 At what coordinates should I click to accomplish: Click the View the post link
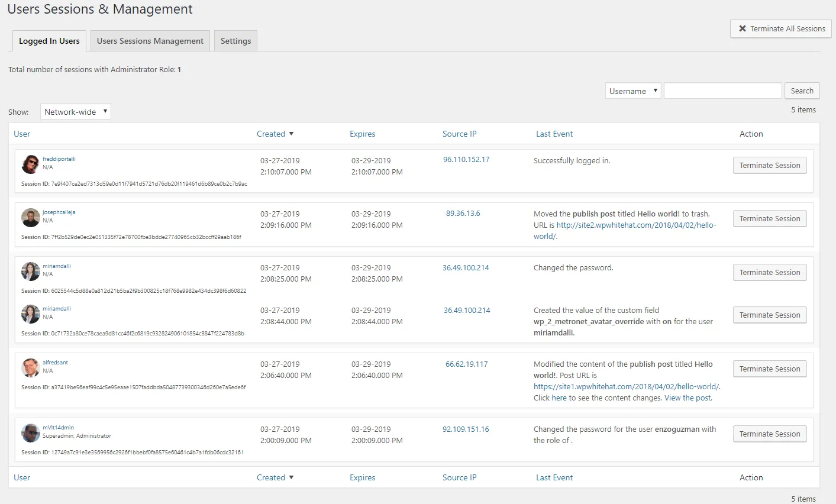coord(687,398)
